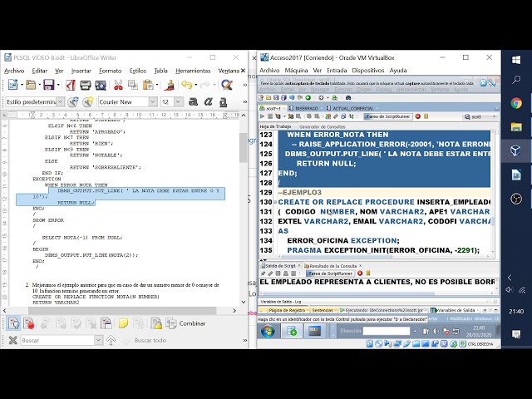Image resolution: width=532 pixels, height=399 pixels.
Task: Paste from clipboard in Writer
Action: pyautogui.click(x=148, y=85)
